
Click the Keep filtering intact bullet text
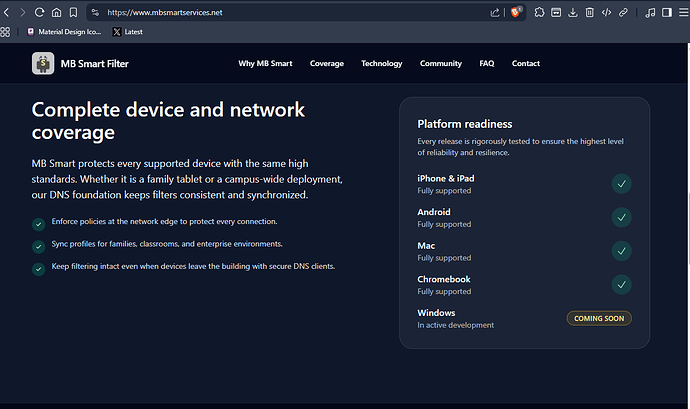[193, 266]
